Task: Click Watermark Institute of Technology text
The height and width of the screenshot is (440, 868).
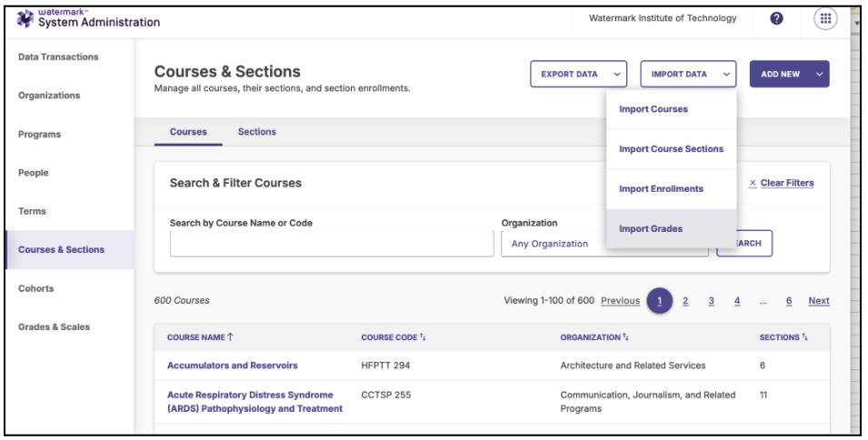Action: point(663,18)
